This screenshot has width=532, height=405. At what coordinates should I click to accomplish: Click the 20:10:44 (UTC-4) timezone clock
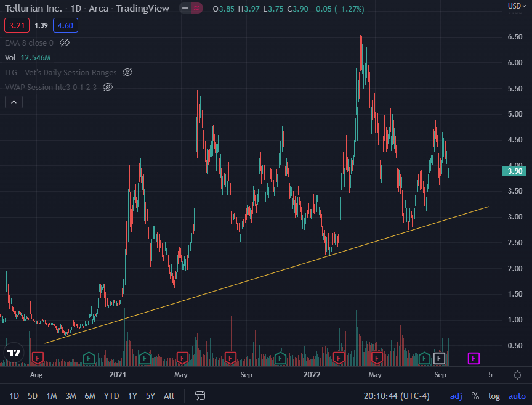397,396
